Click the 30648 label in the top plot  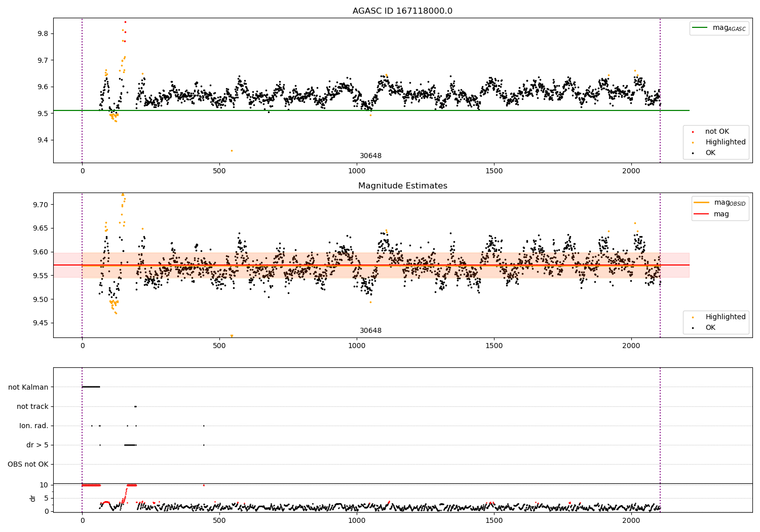[370, 156]
